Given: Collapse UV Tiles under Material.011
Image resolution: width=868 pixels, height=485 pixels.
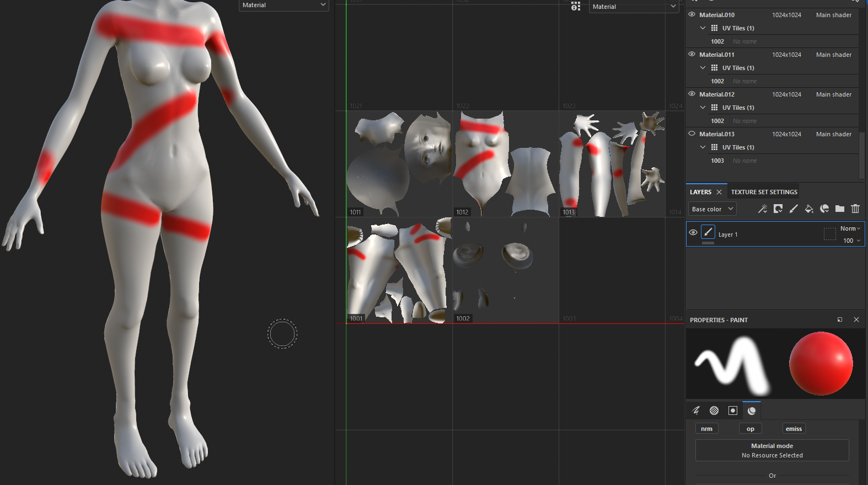Looking at the screenshot, I should pyautogui.click(x=703, y=68).
